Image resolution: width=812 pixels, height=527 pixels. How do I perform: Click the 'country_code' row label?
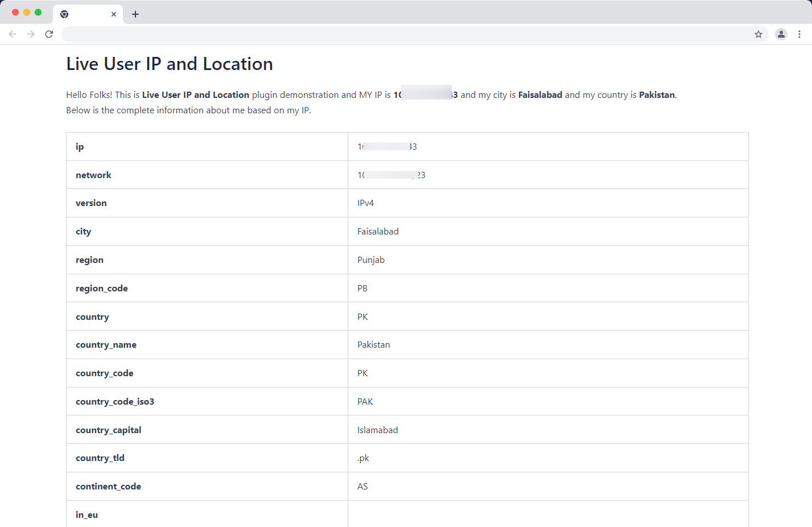105,373
